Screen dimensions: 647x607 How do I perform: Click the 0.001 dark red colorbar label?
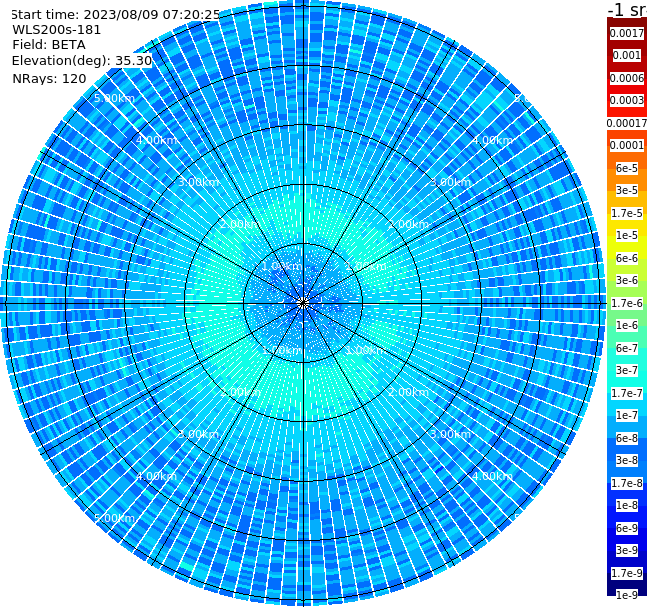626,55
